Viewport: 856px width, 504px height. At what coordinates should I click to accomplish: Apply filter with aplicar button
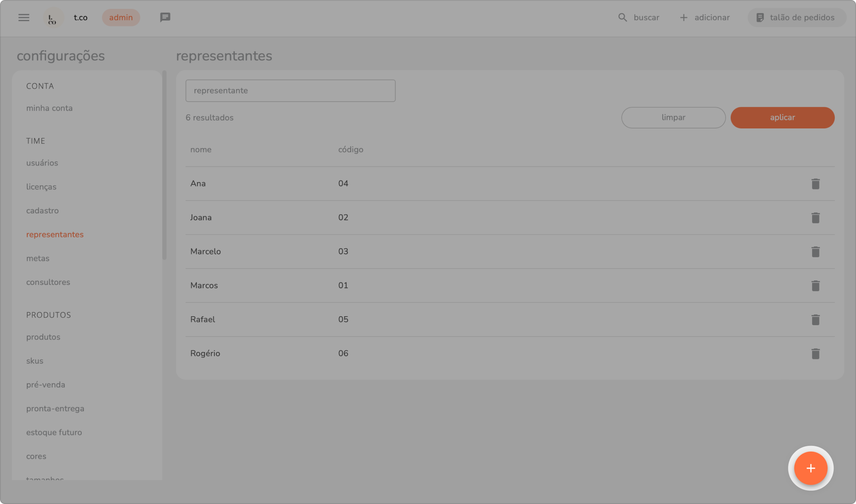coord(782,117)
